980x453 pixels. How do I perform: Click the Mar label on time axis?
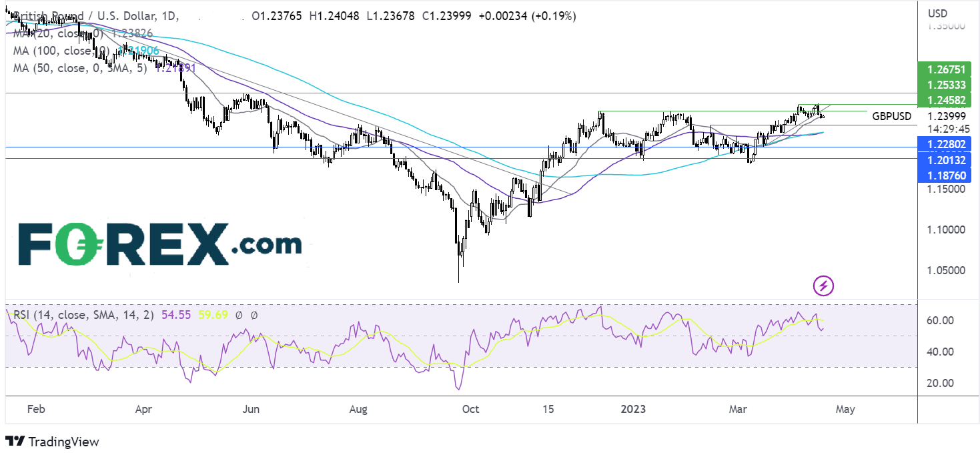pos(739,410)
